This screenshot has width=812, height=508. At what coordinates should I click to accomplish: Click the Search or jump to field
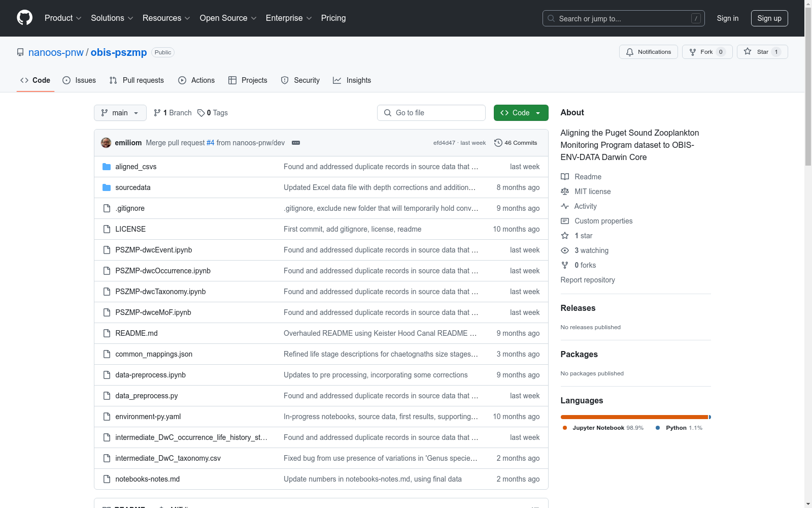(x=624, y=18)
